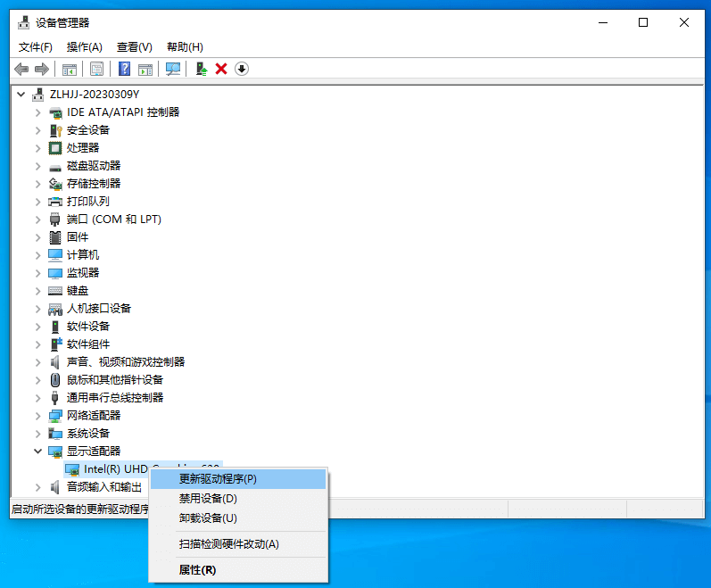Viewport: 711px width, 588px height.
Task: Select the 系统设备 tree label
Action: click(x=88, y=434)
